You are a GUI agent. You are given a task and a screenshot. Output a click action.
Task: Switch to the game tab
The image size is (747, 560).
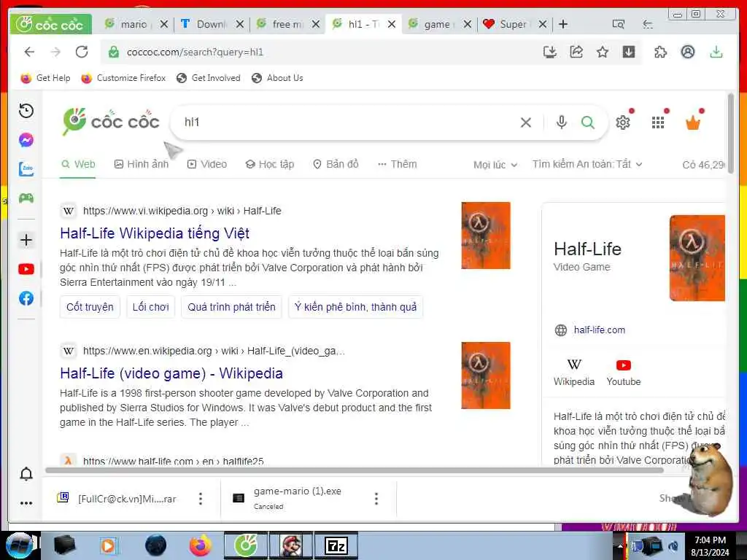(433, 24)
